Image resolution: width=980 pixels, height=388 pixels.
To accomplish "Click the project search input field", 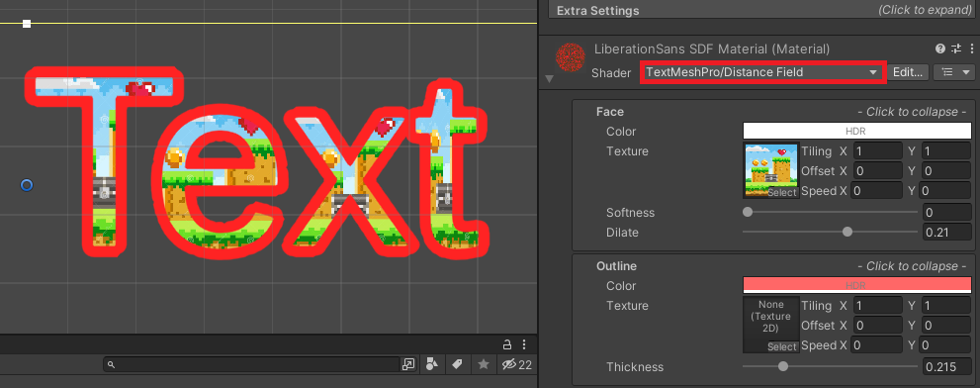I will 252,364.
